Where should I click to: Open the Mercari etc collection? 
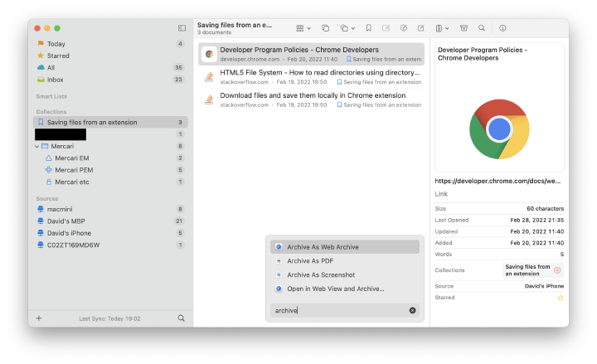tap(110, 182)
